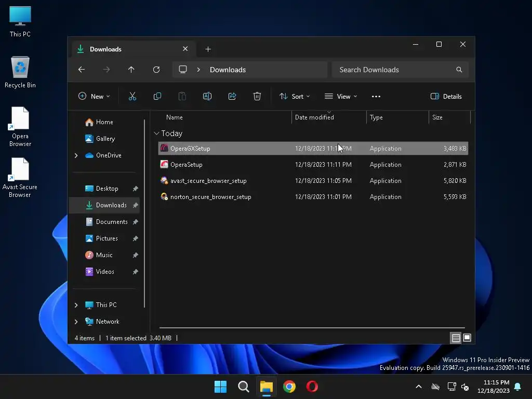
Task: Open the View dropdown menu
Action: tap(341, 96)
